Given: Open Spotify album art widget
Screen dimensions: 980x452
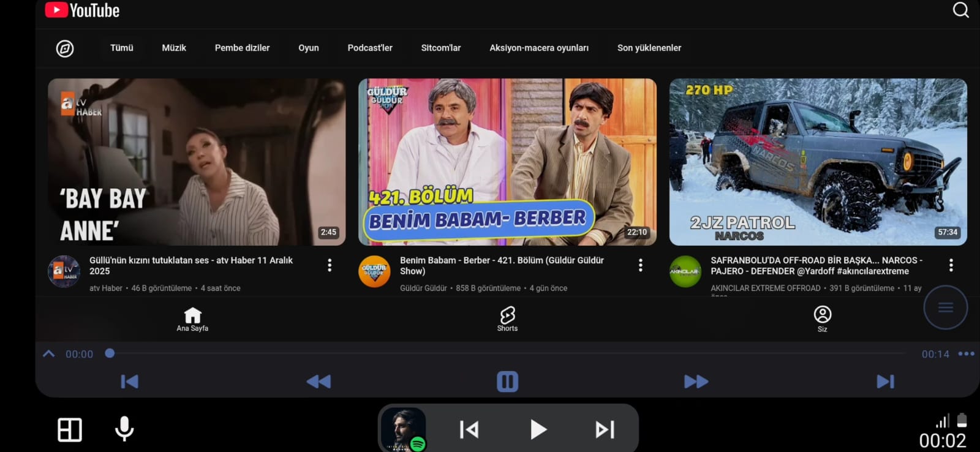Looking at the screenshot, I should point(403,429).
